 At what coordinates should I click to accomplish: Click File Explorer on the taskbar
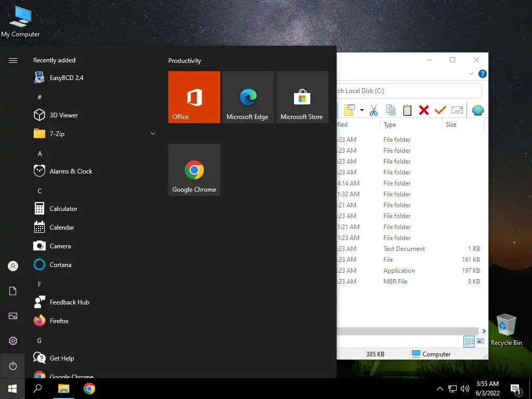coord(63,389)
